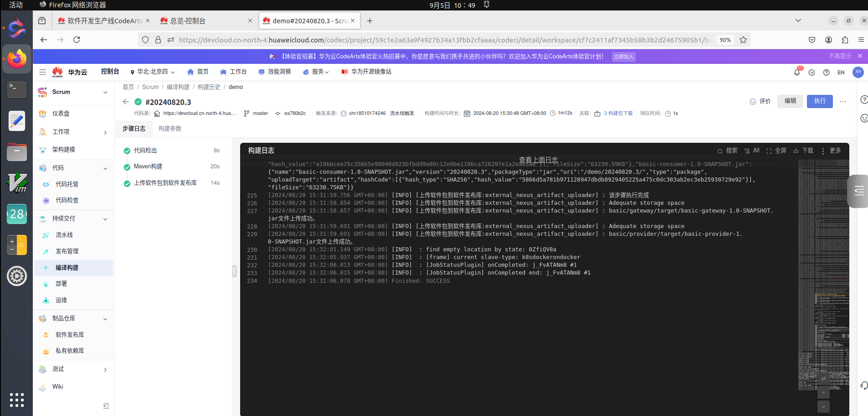Switch to the 软件开发生产线CodeArts browser tab
Viewport: 868px width, 416px height.
pyautogui.click(x=103, y=21)
